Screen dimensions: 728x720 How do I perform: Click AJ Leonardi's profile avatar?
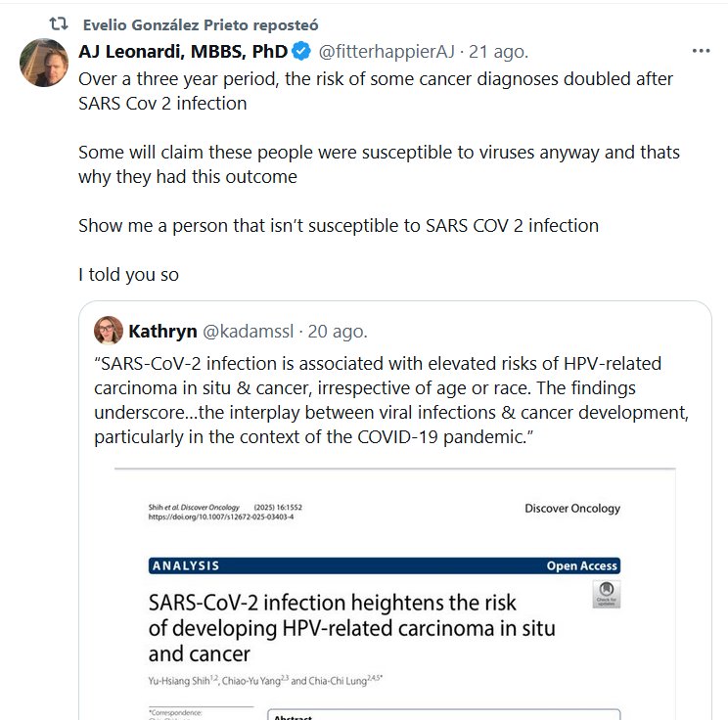(x=43, y=64)
